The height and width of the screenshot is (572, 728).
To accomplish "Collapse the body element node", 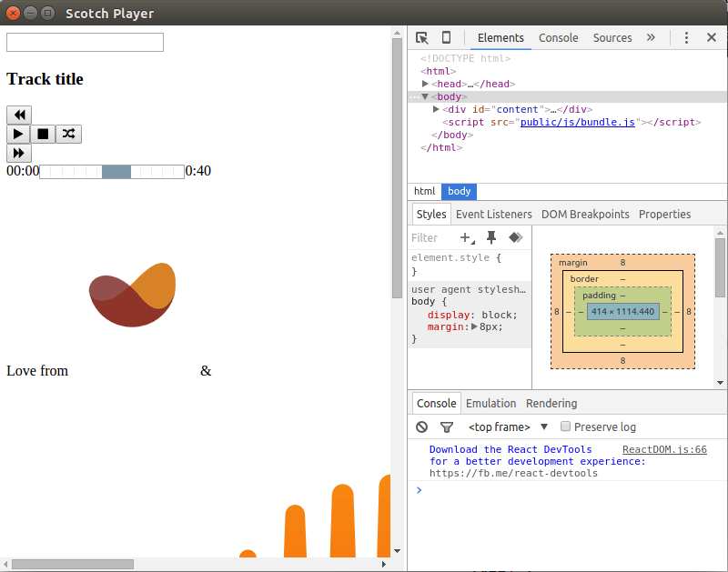I will coord(425,96).
